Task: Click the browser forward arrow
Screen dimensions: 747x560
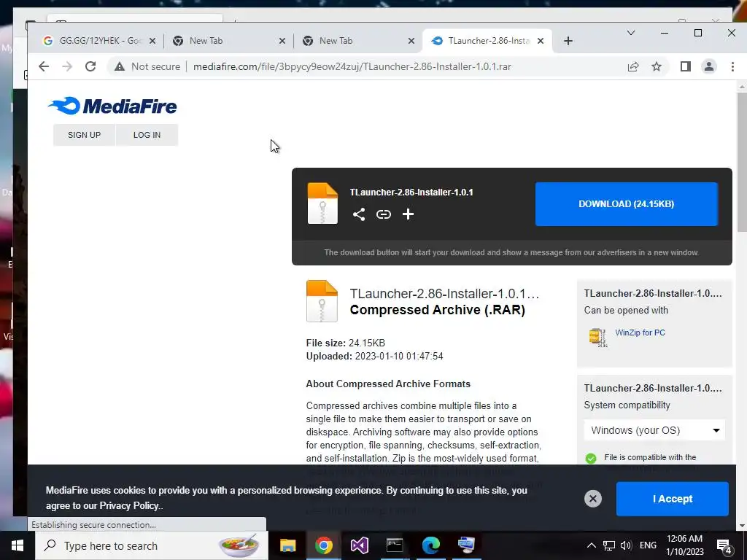Action: [67, 66]
